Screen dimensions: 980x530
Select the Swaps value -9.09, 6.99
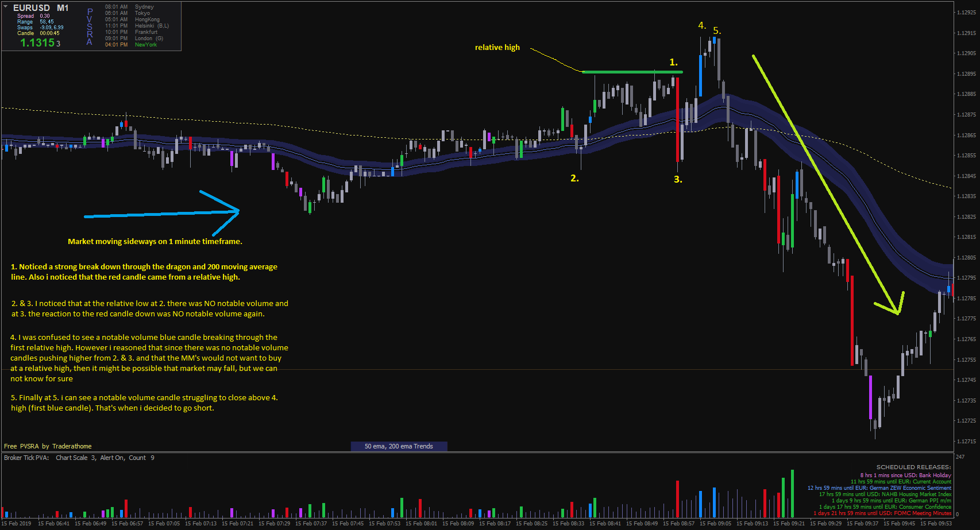pyautogui.click(x=52, y=28)
